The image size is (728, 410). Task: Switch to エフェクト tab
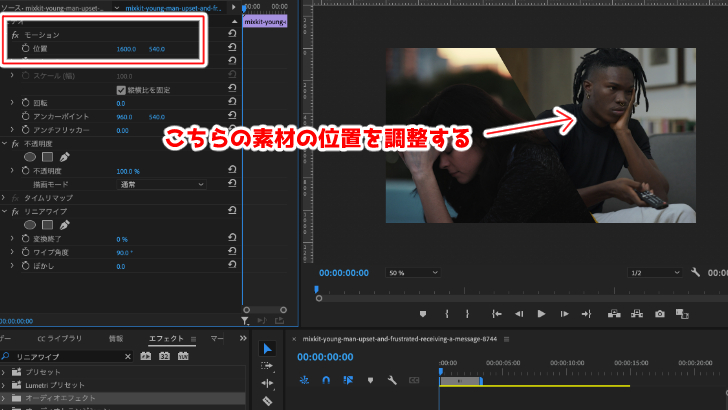[166, 338]
